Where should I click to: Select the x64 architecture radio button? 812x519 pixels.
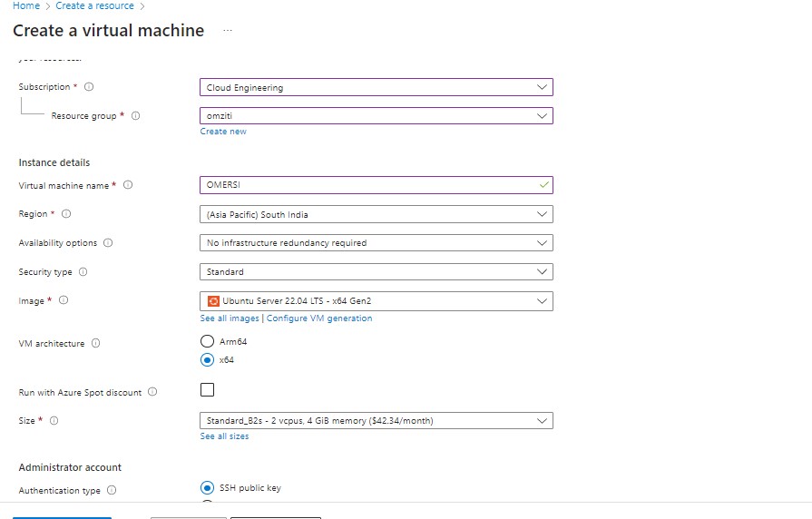[207, 360]
